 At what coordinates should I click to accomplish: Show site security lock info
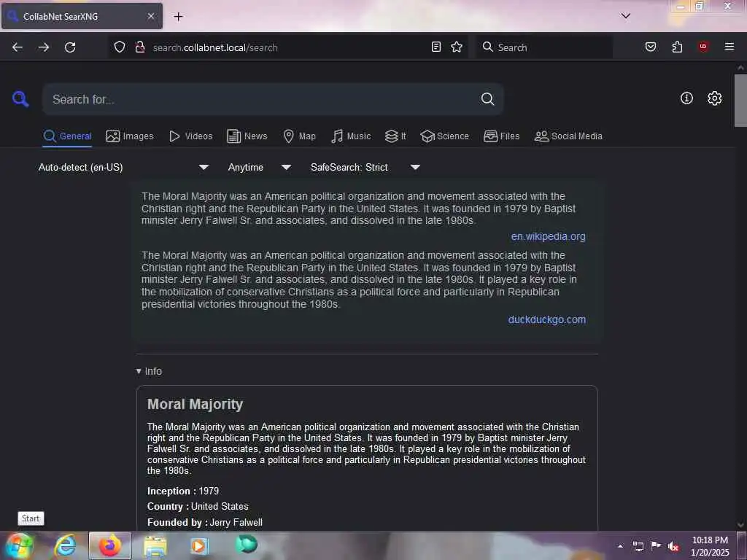140,47
